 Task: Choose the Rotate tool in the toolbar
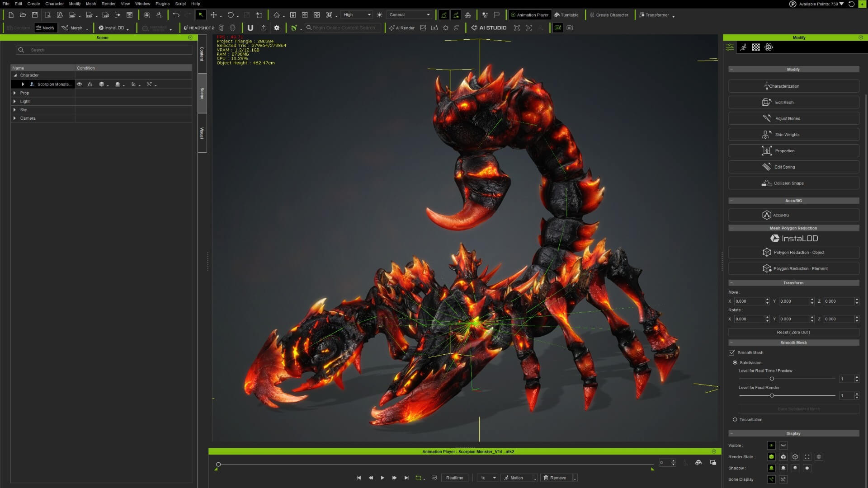[x=231, y=15]
